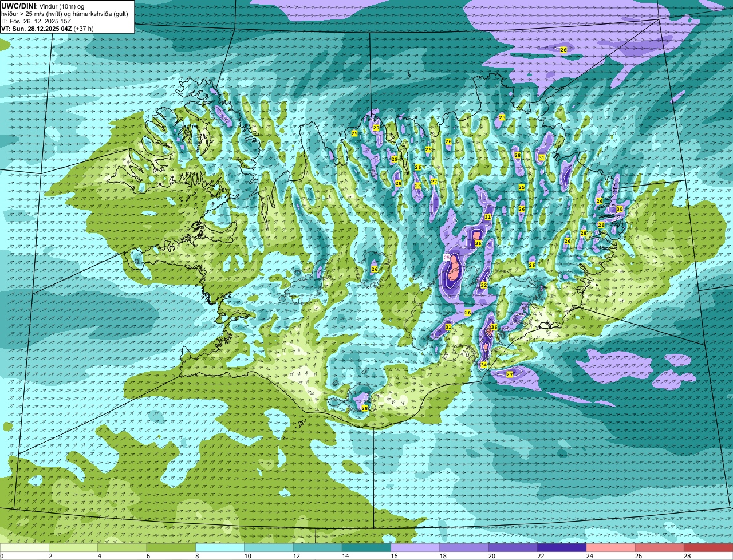
Task: Select the legend color band between 12 and 14
Action: pyautogui.click(x=318, y=547)
